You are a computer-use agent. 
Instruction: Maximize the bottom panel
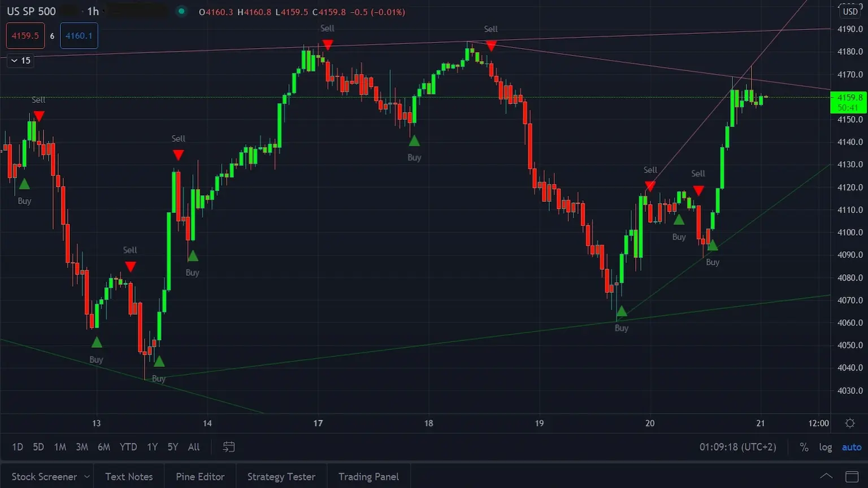point(852,477)
